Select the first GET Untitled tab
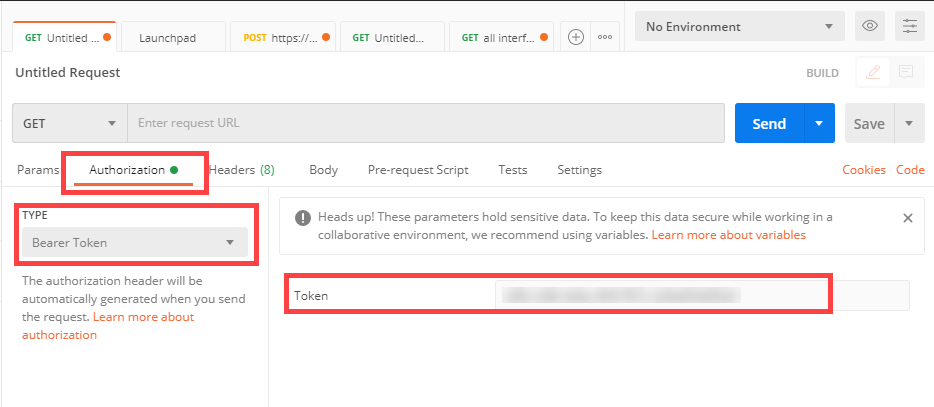This screenshot has height=407, width=934. [x=64, y=38]
